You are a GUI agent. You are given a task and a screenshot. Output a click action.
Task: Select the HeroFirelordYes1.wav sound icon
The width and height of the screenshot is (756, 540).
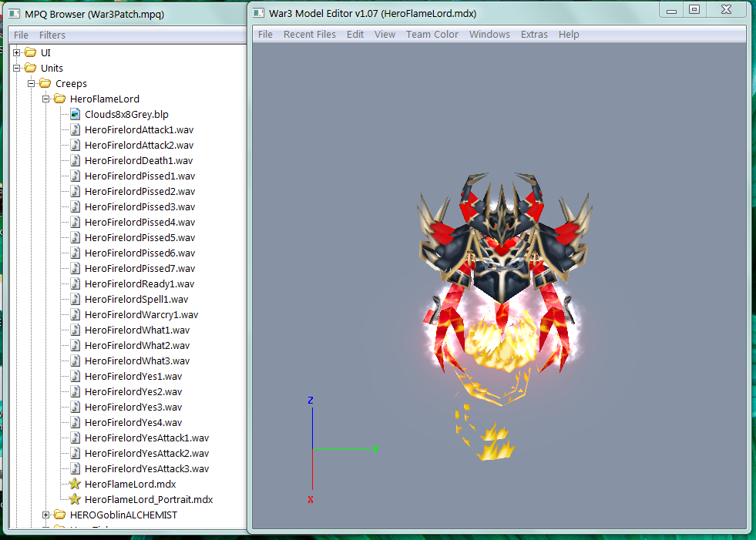tap(76, 377)
